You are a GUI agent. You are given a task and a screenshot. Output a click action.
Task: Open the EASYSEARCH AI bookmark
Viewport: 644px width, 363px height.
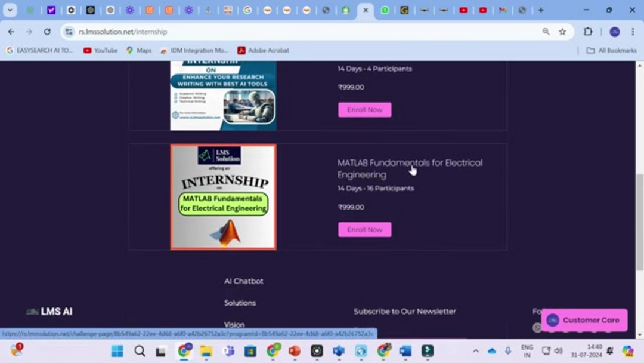pos(39,50)
